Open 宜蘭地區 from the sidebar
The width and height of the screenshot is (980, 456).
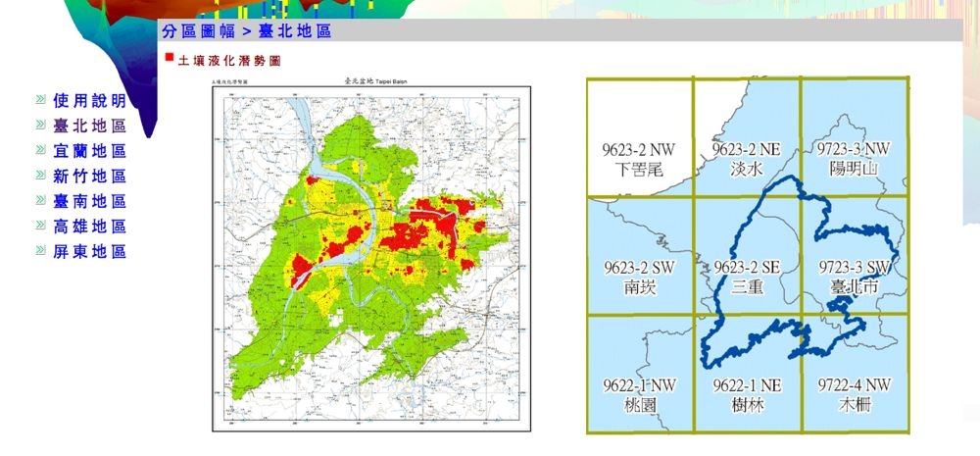pyautogui.click(x=90, y=151)
